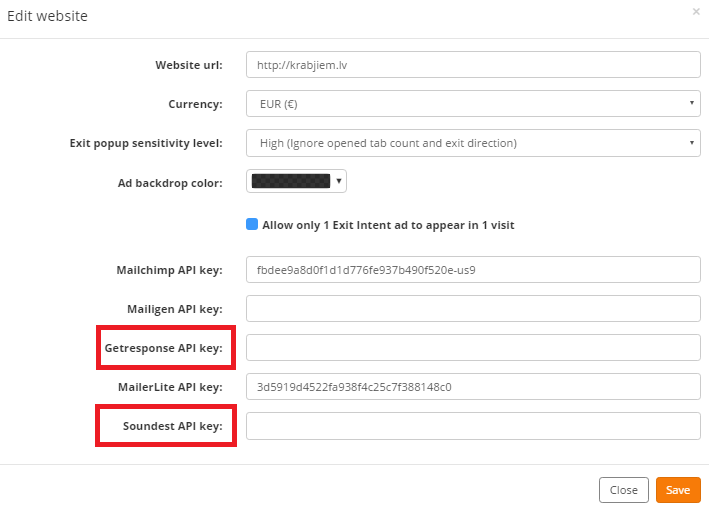Click the Getresponse API key input
Image resolution: width=709 pixels, height=513 pixels.
(473, 348)
